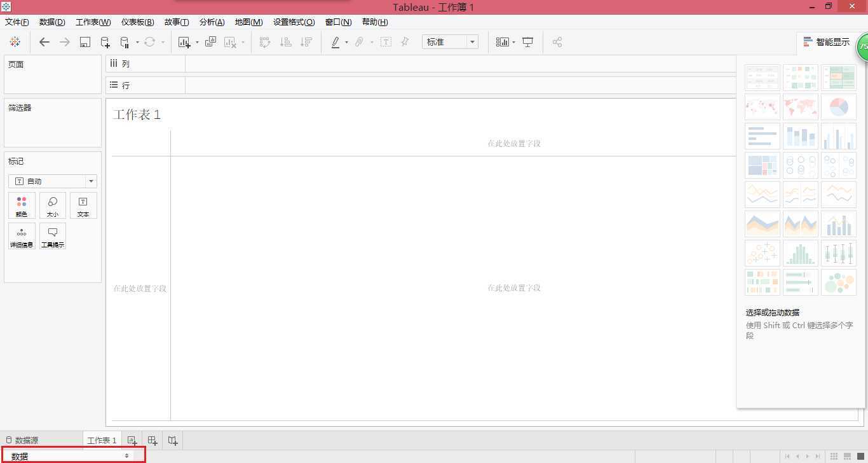This screenshot has width=868, height=463.
Task: Open the 自动 mark type dropdown
Action: [x=53, y=181]
